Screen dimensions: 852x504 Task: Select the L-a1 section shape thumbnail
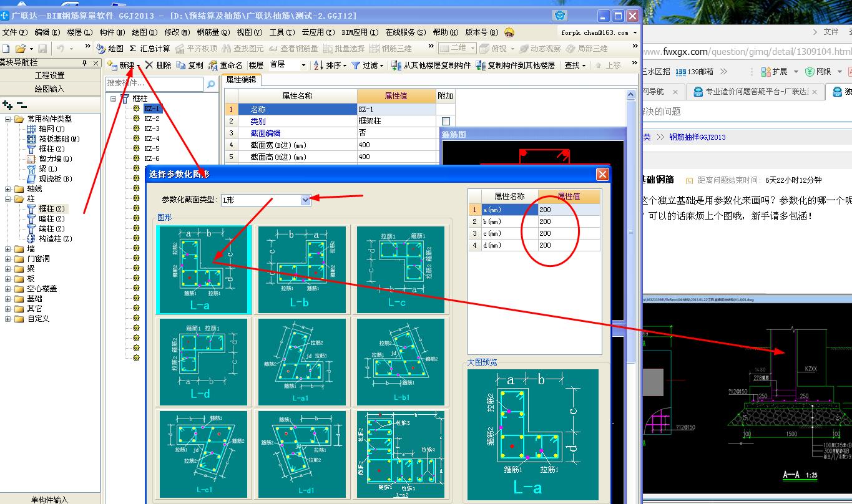coord(301,361)
